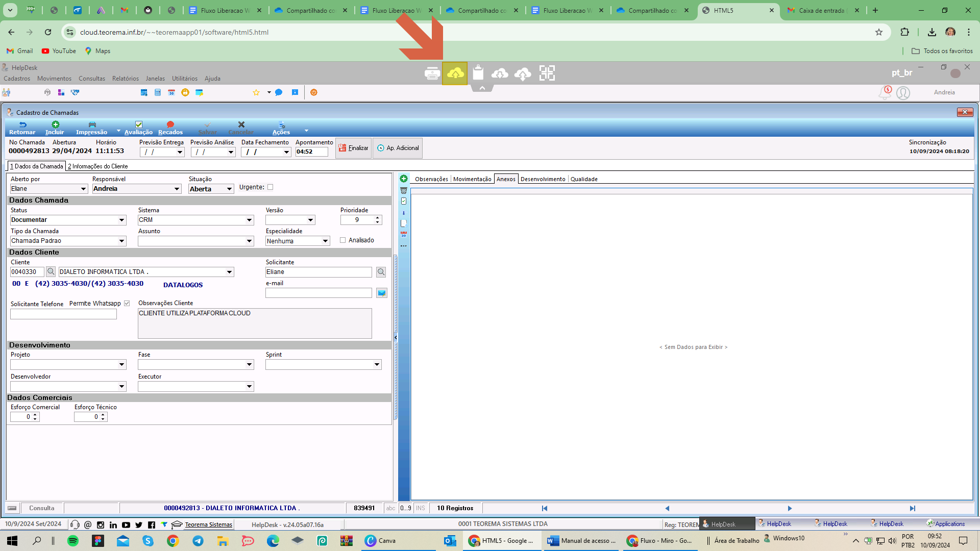Toggle the Permite Whatsapp checkbox
The height and width of the screenshot is (551, 980).
tap(127, 304)
